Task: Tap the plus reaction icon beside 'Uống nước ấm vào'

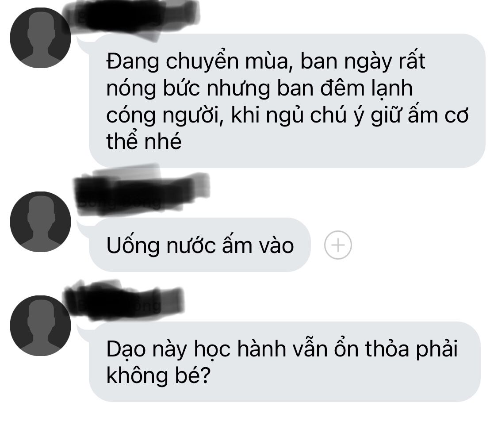Action: 338,245
